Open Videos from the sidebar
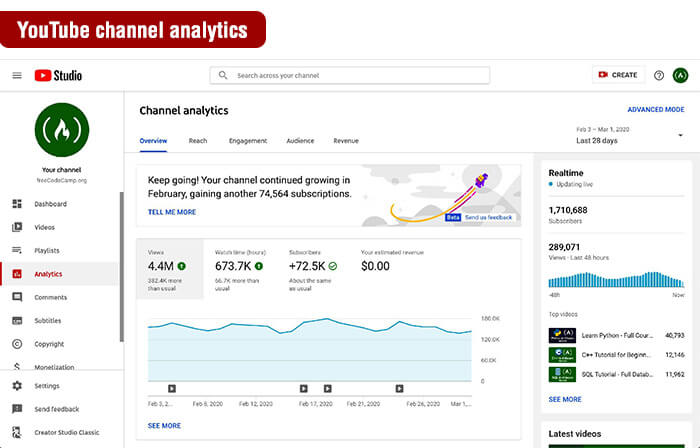The width and height of the screenshot is (700, 448). click(x=60, y=227)
